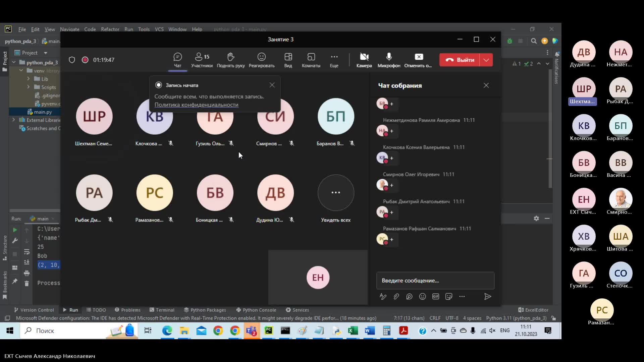Open the File menu in PyCharm
Image resolution: width=644 pixels, height=362 pixels.
pyautogui.click(x=22, y=29)
